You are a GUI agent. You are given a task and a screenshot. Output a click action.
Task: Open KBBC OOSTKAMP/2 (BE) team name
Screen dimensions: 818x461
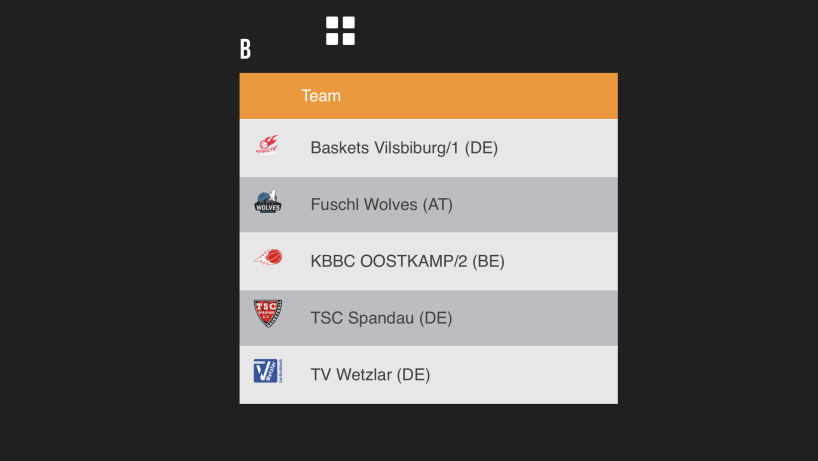coord(407,261)
